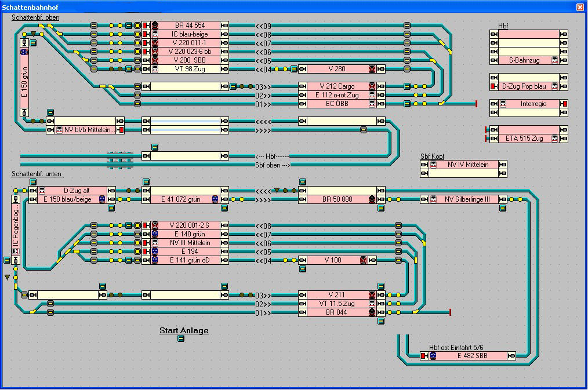Click the blue locomotive icon on E 482 SBB
Viewport: 588px width, 390px height.
coord(433,356)
